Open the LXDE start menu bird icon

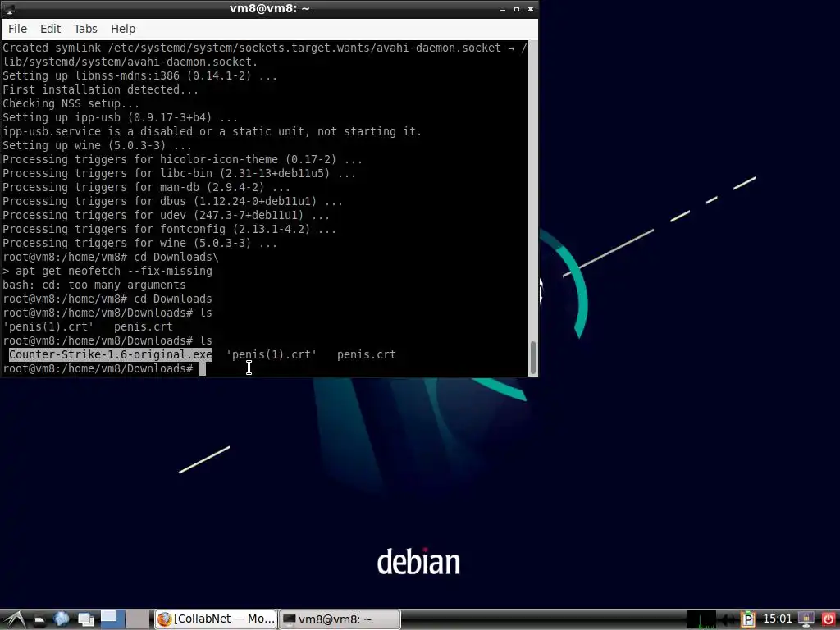pos(13,619)
